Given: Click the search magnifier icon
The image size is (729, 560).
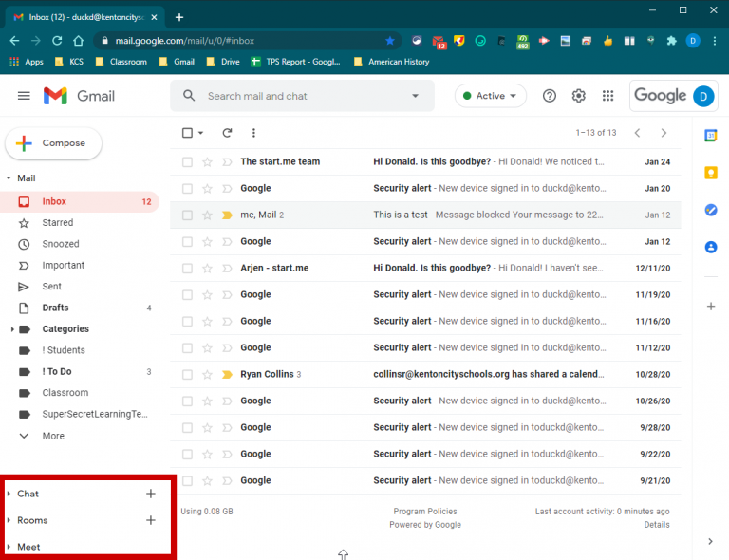Looking at the screenshot, I should (x=189, y=96).
